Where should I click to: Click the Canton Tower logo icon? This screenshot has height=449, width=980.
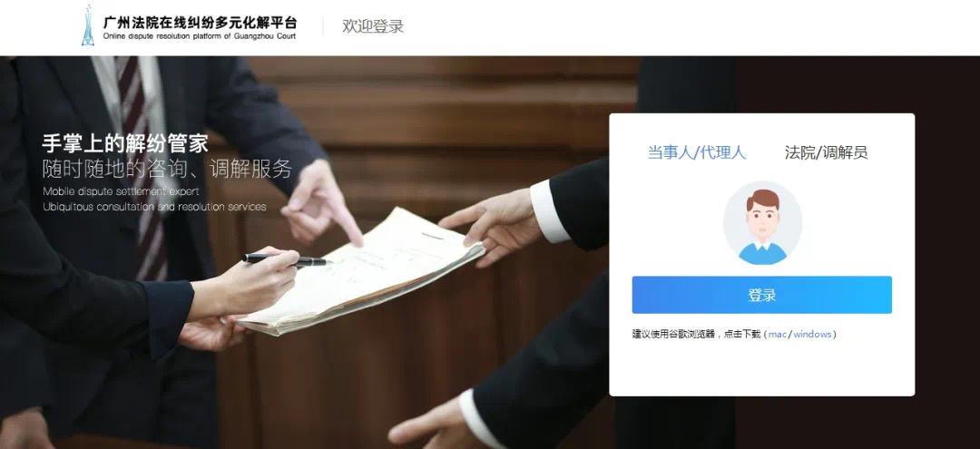tap(87, 25)
